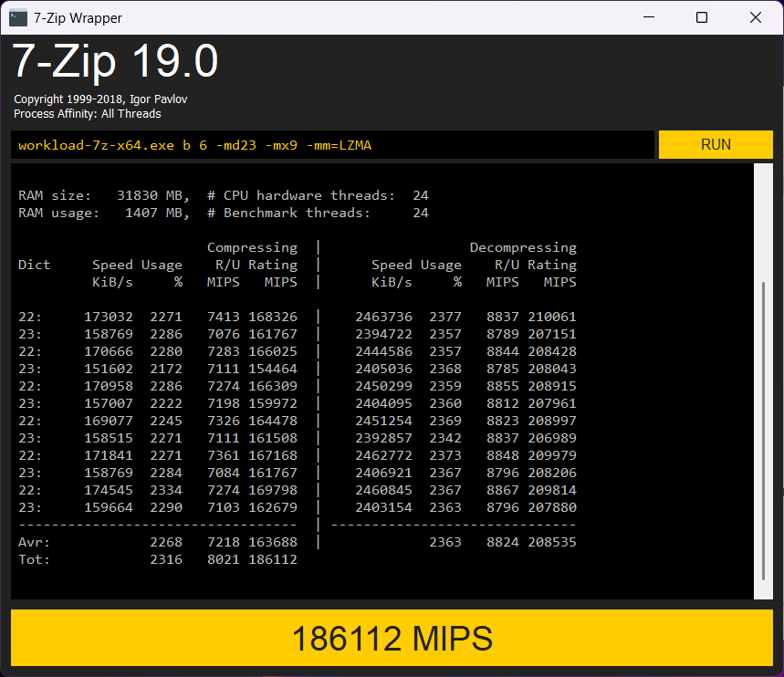
Task: Click total usage value "2316"
Action: click(166, 559)
